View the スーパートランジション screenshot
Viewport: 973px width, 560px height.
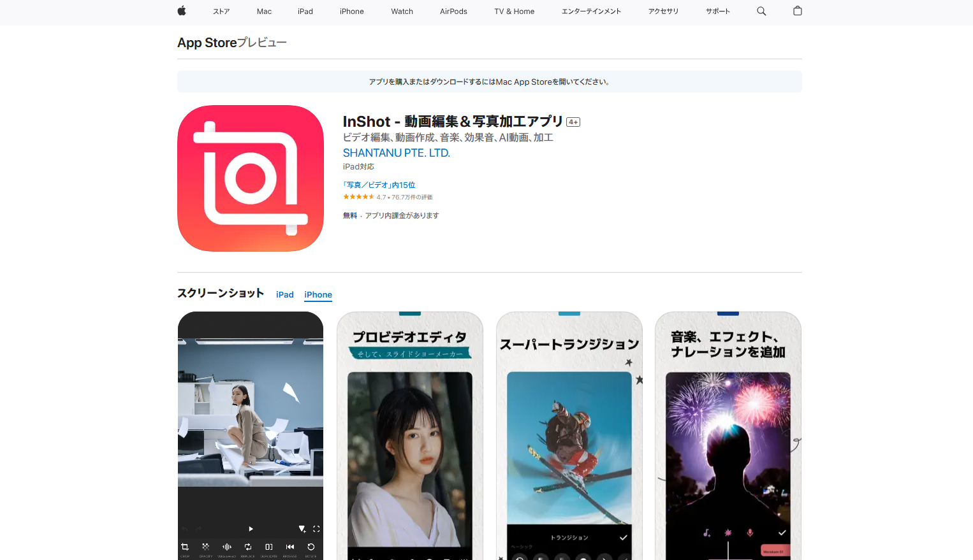tap(569, 436)
